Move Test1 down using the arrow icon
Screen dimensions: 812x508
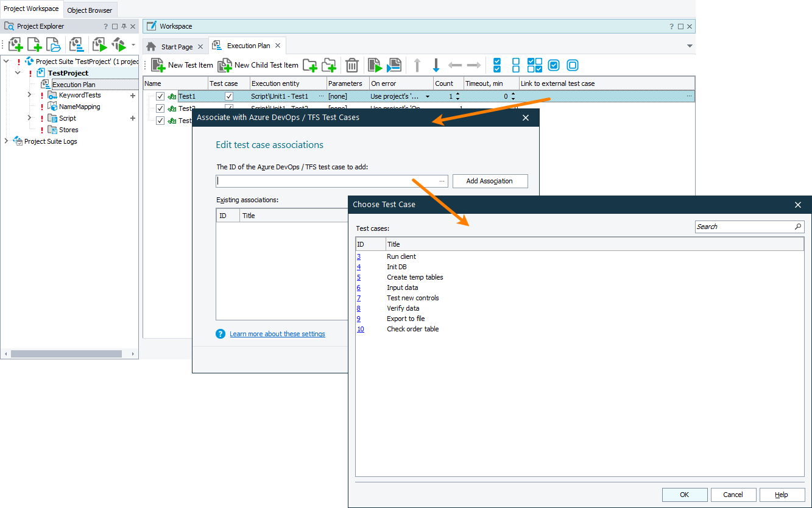(436, 65)
